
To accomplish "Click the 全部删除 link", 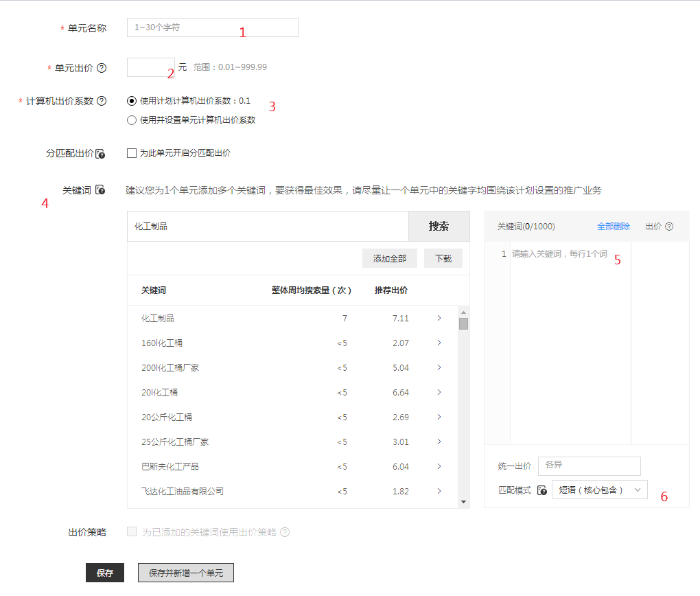I will click(613, 226).
